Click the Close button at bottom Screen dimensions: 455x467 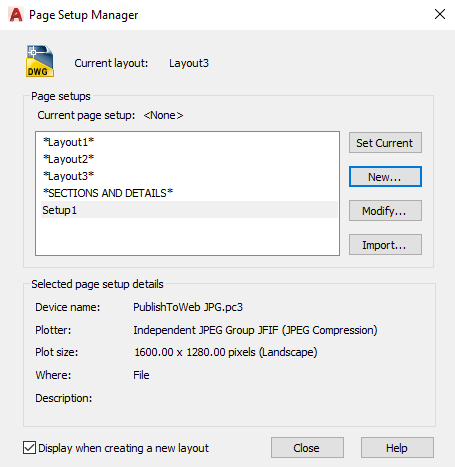307,448
